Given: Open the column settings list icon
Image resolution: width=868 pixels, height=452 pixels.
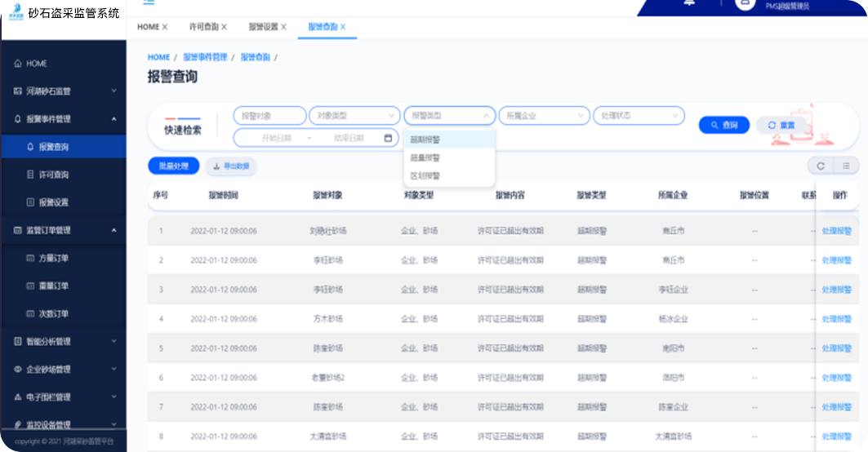Looking at the screenshot, I should pos(846,166).
